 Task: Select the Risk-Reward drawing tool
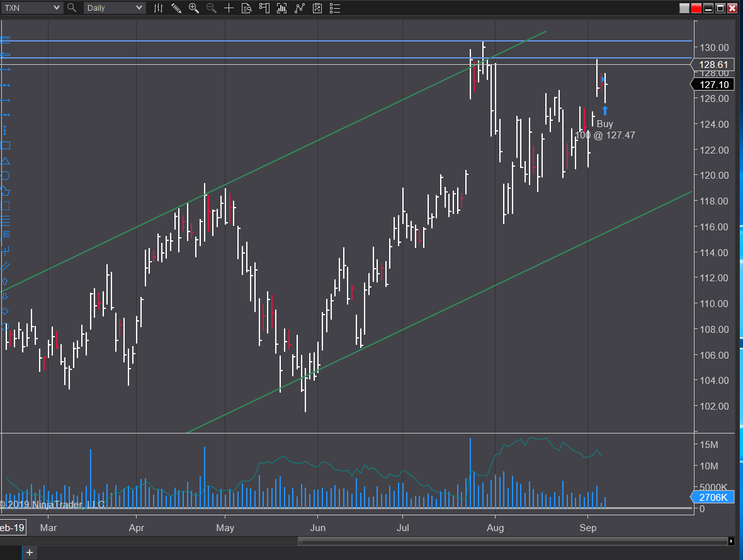tap(5, 55)
